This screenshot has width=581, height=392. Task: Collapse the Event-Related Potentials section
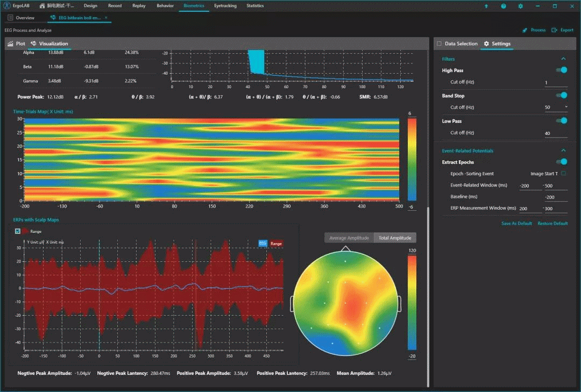click(x=563, y=151)
